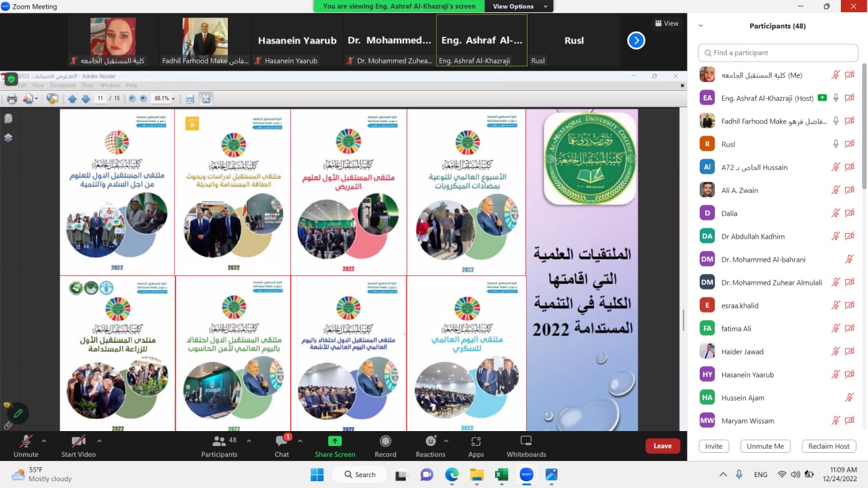Select Fadhil Farhood Make video thumbnail

(x=205, y=41)
